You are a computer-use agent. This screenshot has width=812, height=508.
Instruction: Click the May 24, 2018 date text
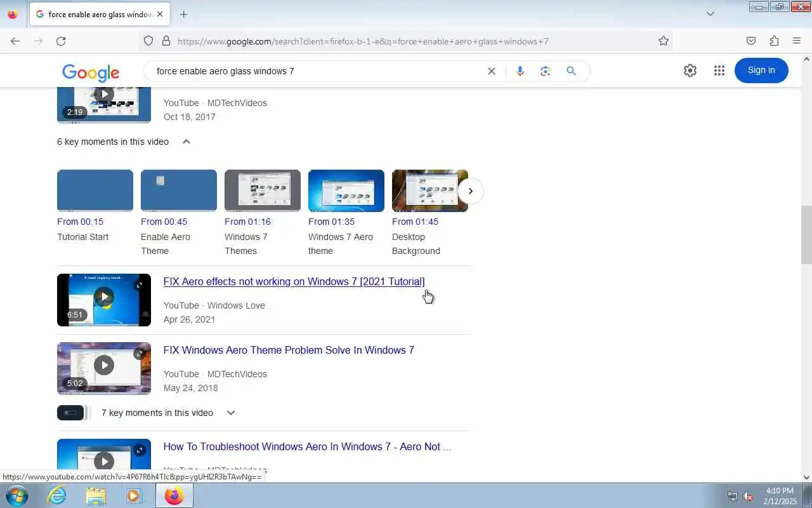(x=191, y=388)
